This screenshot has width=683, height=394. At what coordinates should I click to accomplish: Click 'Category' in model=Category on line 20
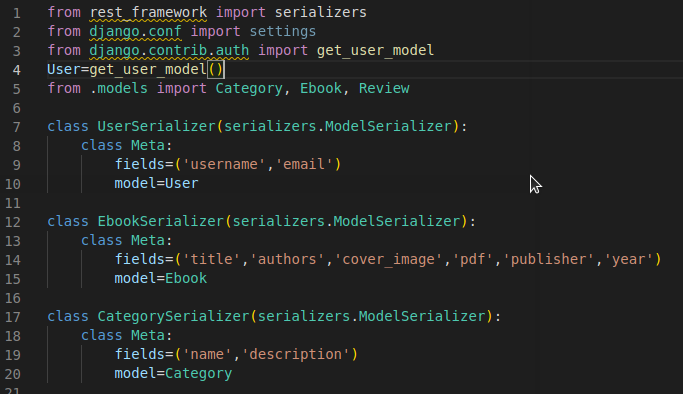coord(199,373)
